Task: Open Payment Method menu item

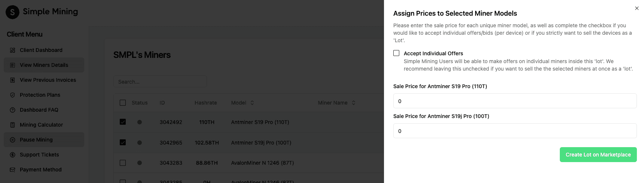Action: [44, 170]
